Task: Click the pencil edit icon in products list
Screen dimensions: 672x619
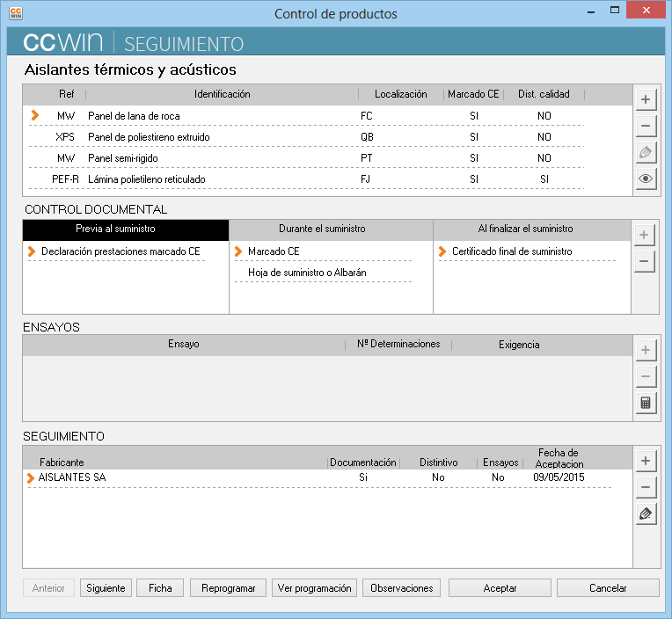Action: click(646, 152)
